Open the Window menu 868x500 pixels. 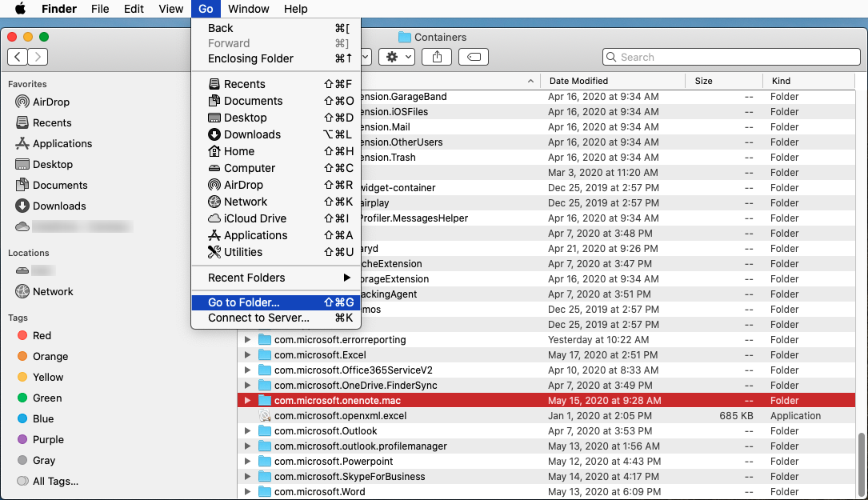click(249, 9)
